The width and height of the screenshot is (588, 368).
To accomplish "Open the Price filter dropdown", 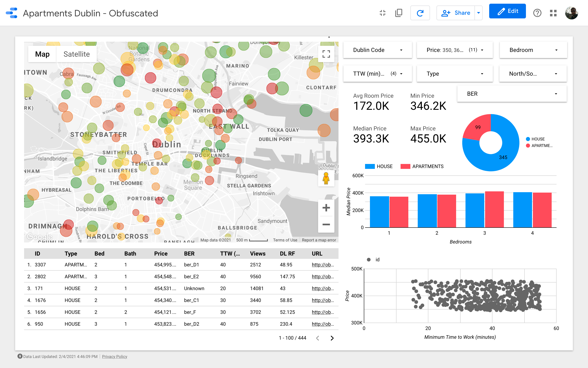I will click(455, 50).
